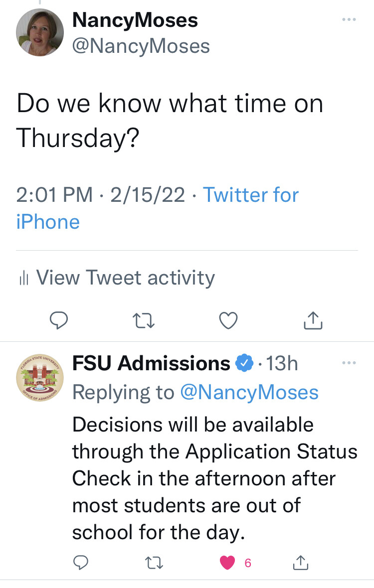Open NancyMoses profile picture
Viewport: 374px width, 588px height.
point(39,32)
